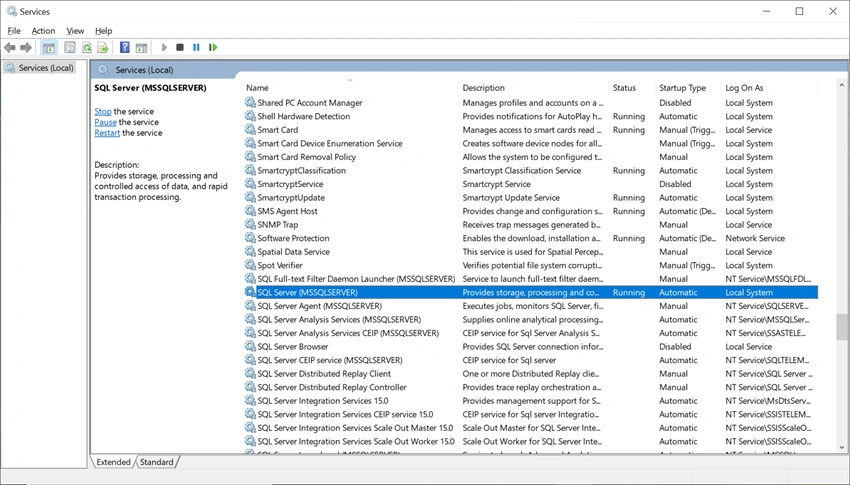Open Properties toolbar icon

[69, 48]
